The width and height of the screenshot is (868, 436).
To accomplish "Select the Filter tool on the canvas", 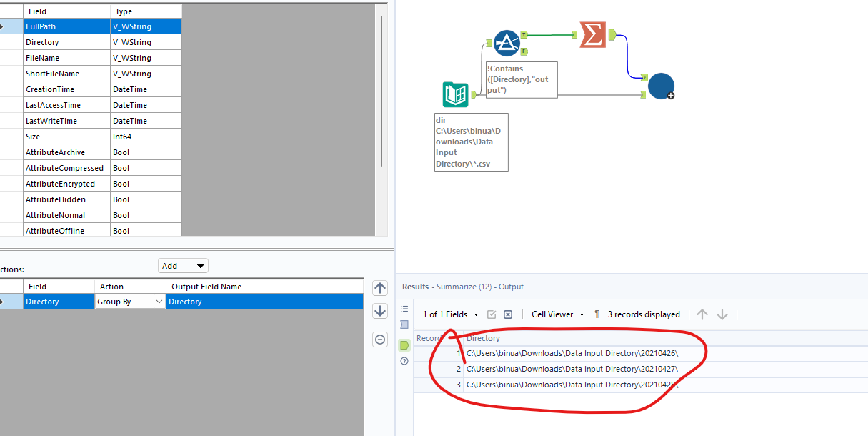I will coord(507,43).
